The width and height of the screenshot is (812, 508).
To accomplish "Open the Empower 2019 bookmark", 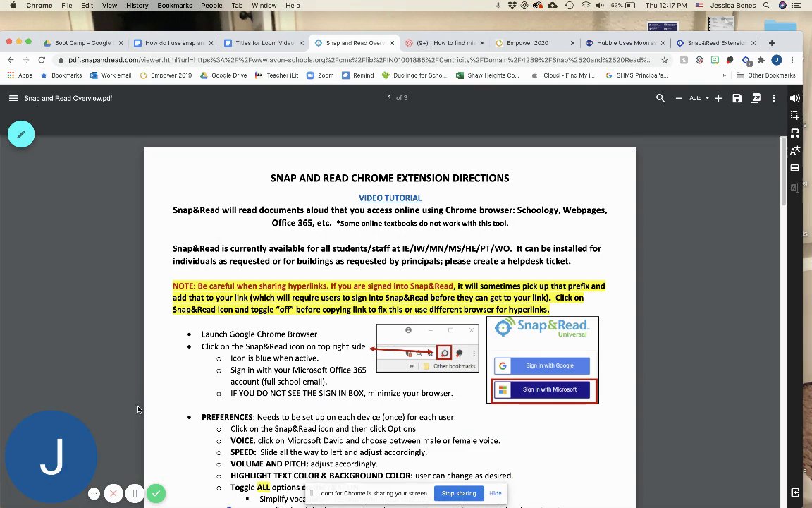I will click(166, 75).
